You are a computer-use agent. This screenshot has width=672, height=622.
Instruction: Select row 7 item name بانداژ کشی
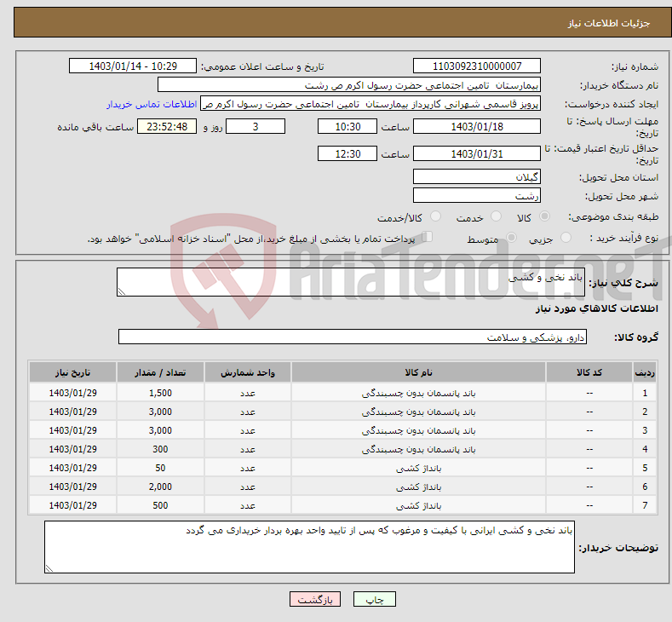419,506
